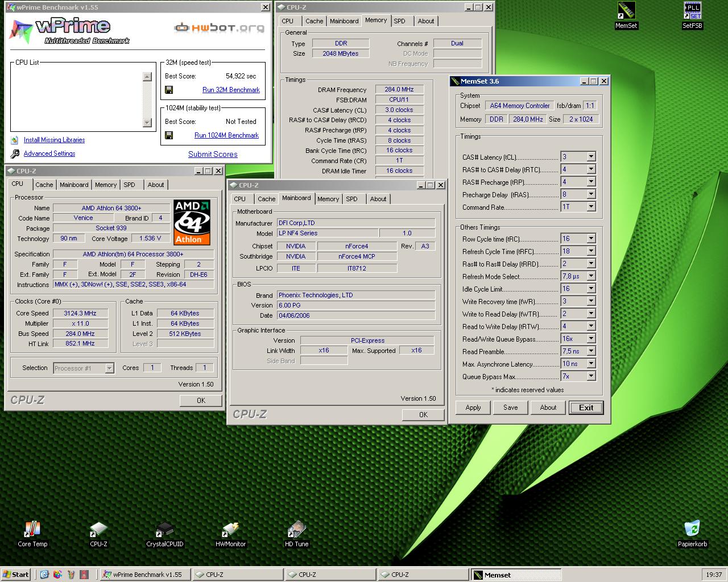The image size is (728, 582).
Task: Open the MemSet desktop shortcut
Action: pyautogui.click(x=626, y=15)
